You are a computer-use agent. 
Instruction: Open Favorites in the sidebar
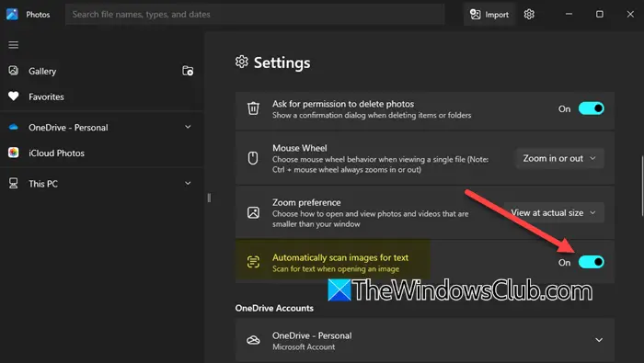pos(46,96)
